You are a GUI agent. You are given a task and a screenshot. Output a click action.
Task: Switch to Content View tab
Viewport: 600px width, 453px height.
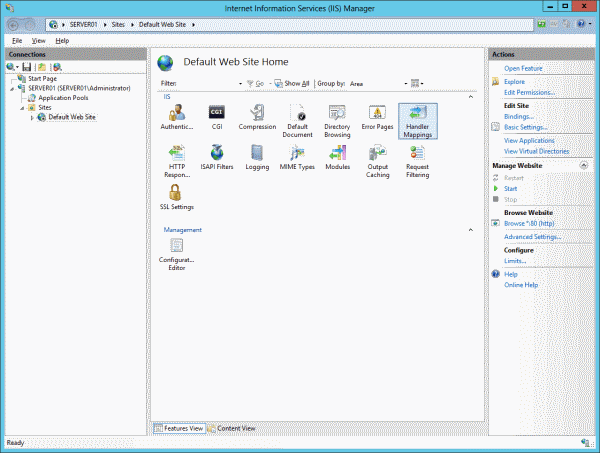coord(232,429)
